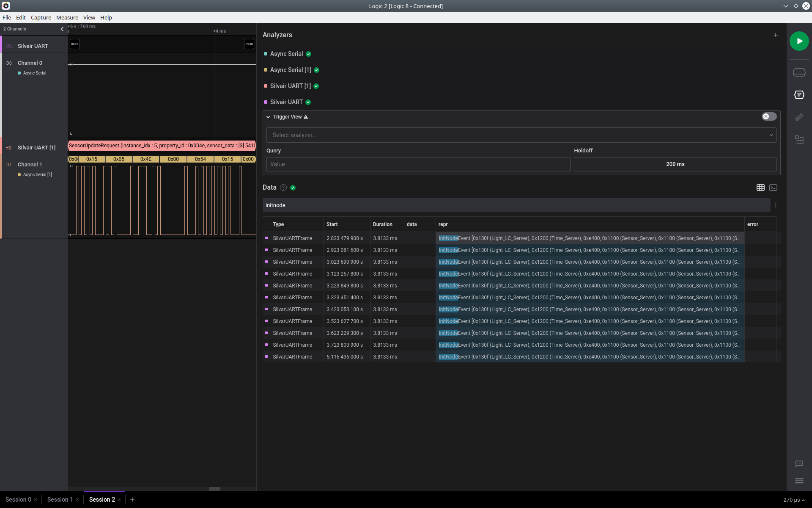The image size is (812, 508).
Task: Open the Analyzers 1F sidebar icon
Action: 799,95
